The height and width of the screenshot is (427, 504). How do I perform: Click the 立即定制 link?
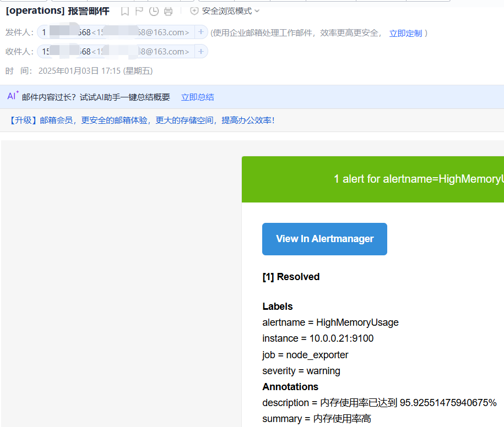(405, 33)
